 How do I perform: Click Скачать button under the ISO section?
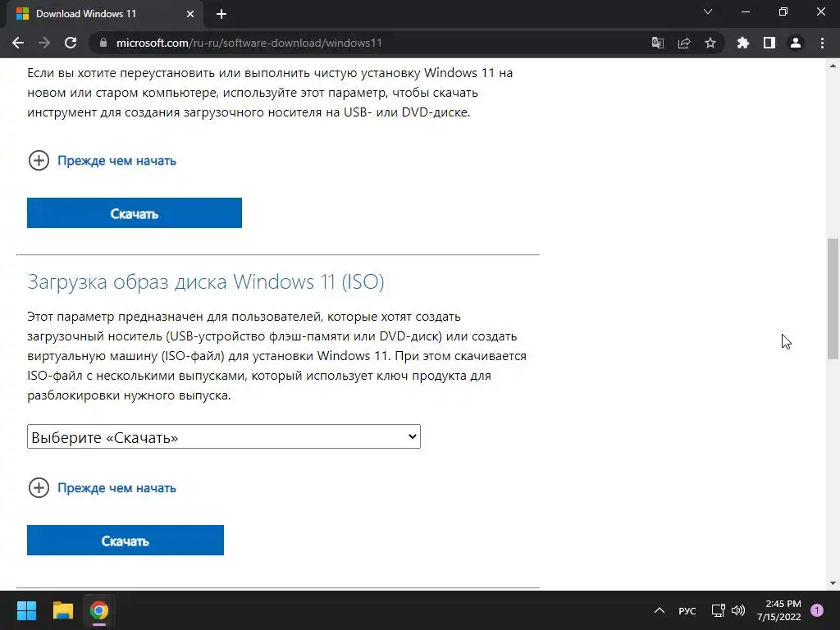coord(126,540)
